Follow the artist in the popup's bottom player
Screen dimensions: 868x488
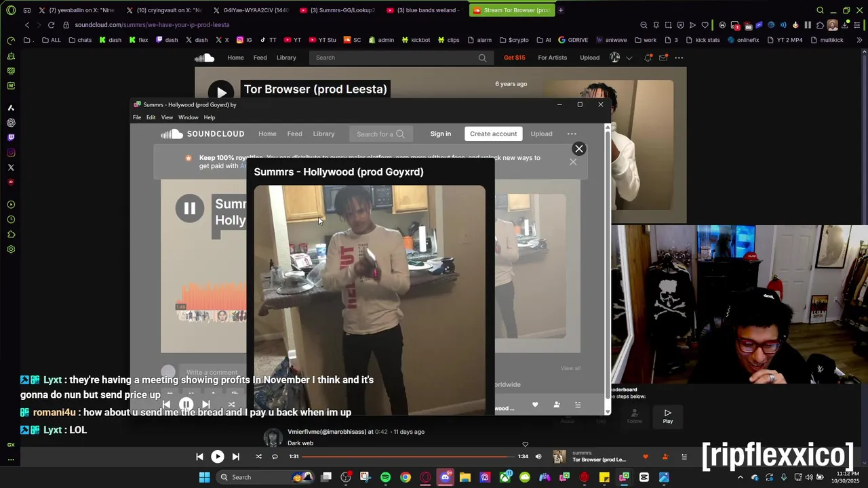(x=557, y=405)
